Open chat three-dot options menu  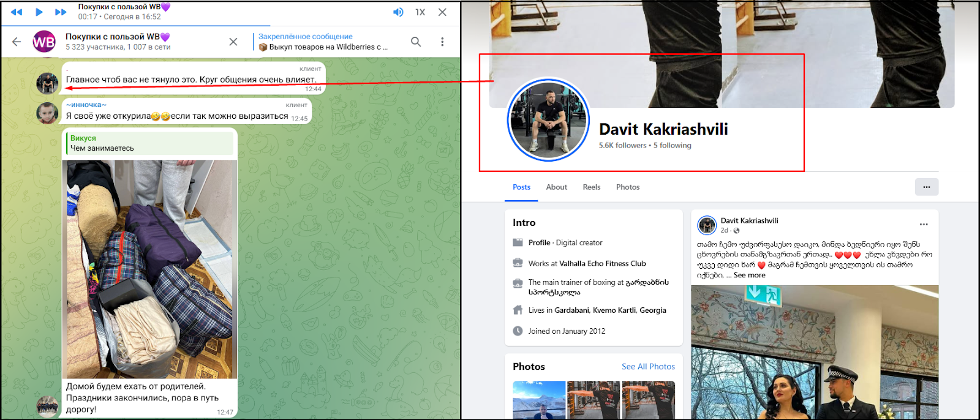pyautogui.click(x=442, y=42)
